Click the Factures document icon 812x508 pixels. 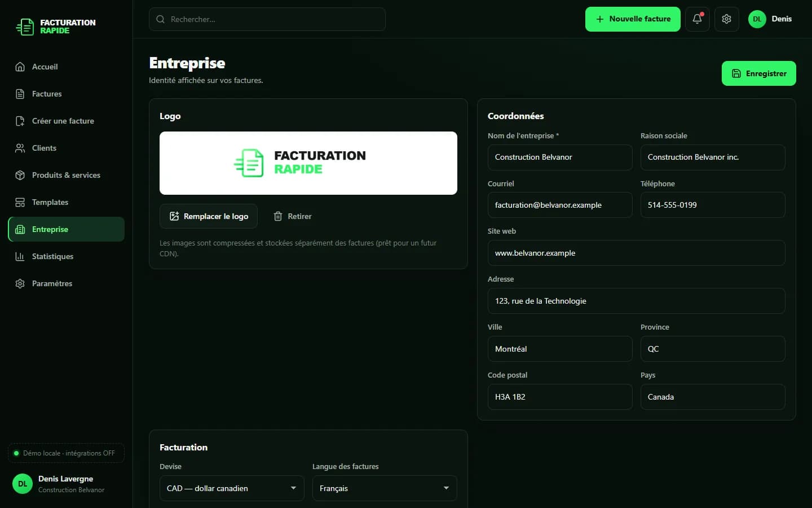pos(20,94)
